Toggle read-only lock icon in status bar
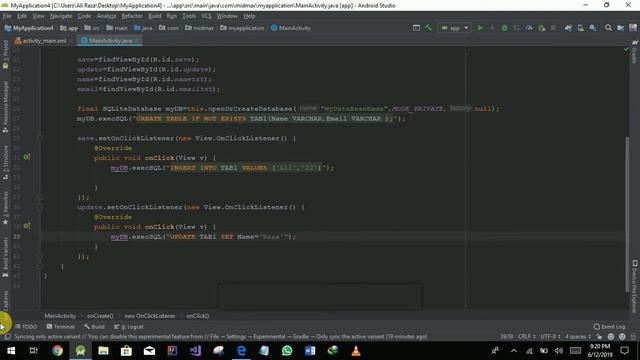This screenshot has height=360, width=640. pyautogui.click(x=599, y=337)
